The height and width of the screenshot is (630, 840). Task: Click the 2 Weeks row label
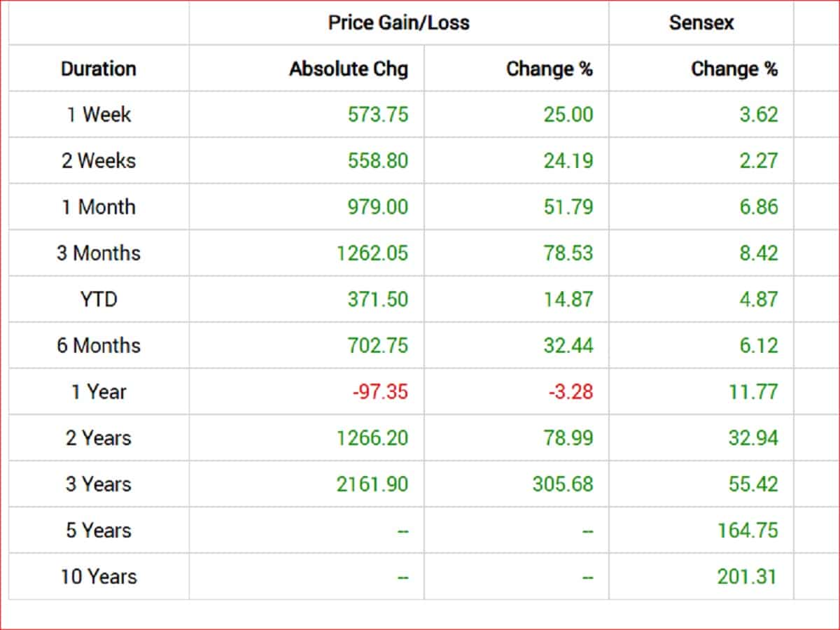(99, 161)
